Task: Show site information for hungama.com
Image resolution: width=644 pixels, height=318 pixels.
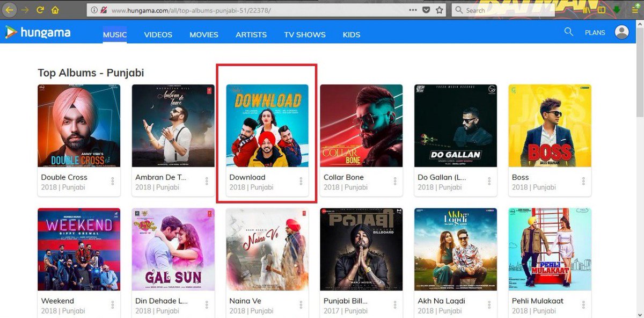Action: 94,10
